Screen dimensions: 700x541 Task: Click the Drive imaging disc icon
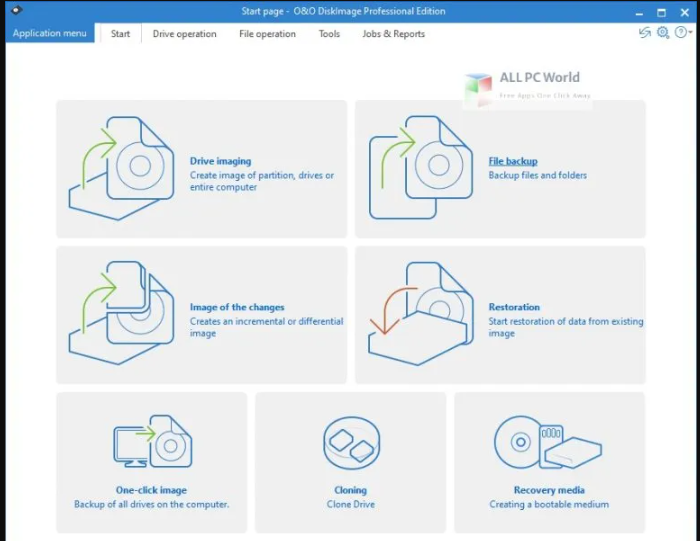(121, 168)
